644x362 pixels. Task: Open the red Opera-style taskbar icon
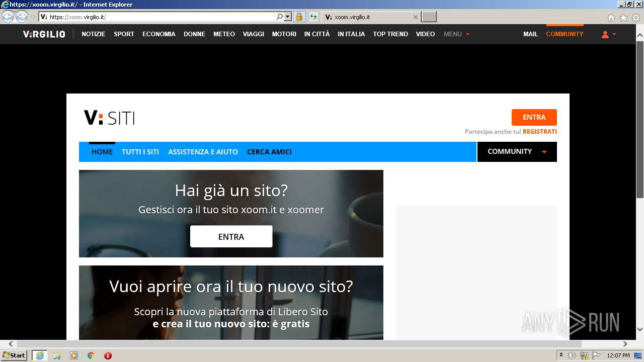point(108,355)
